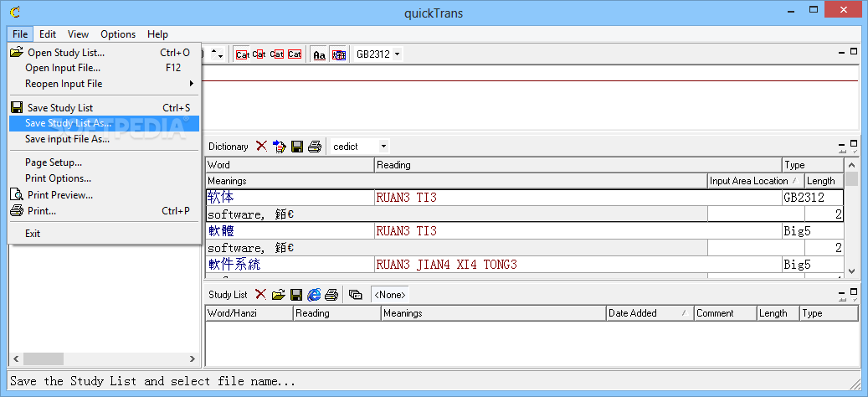Click the left panel horizontal scrollbar thumb
The height and width of the screenshot is (397, 868).
click(x=42, y=358)
